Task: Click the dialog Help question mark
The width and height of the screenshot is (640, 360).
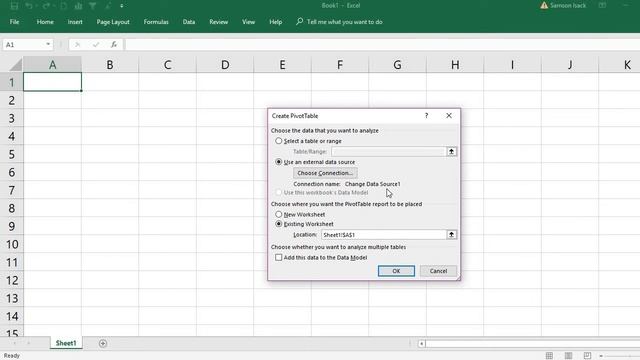Action: (427, 116)
